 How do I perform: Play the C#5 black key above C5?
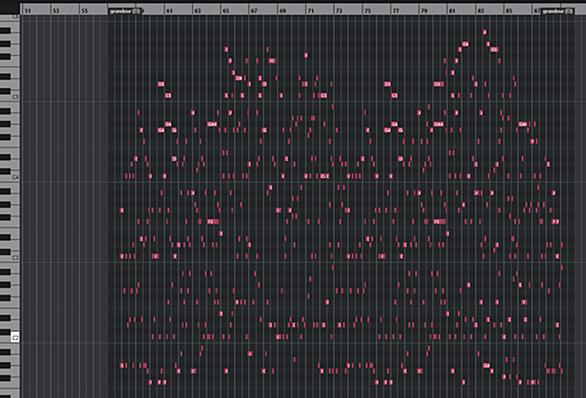pos(5,91)
